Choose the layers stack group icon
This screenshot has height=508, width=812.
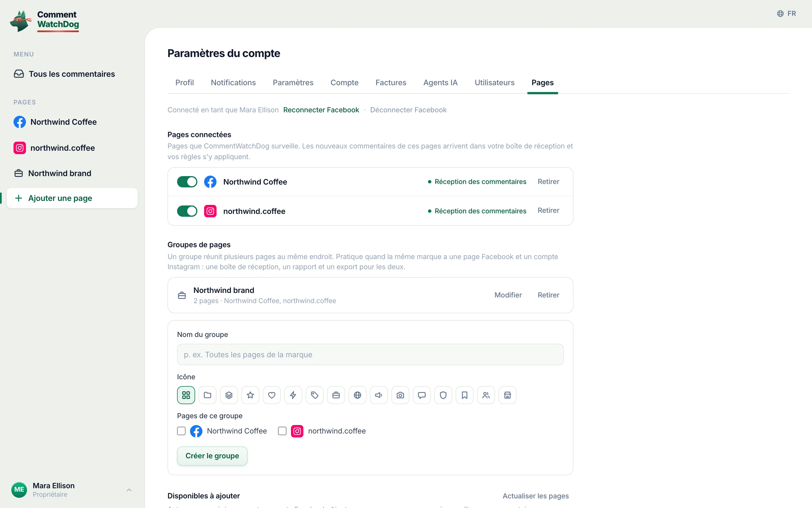[x=229, y=395]
